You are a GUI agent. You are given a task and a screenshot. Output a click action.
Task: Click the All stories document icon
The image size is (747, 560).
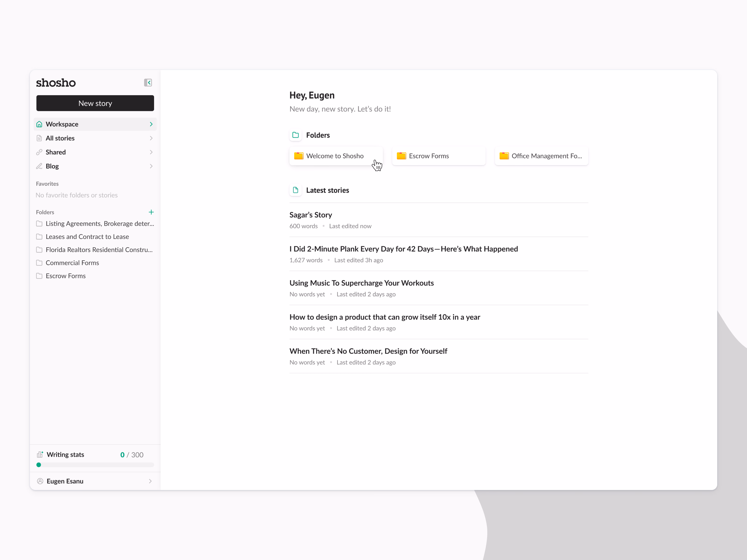tap(39, 138)
